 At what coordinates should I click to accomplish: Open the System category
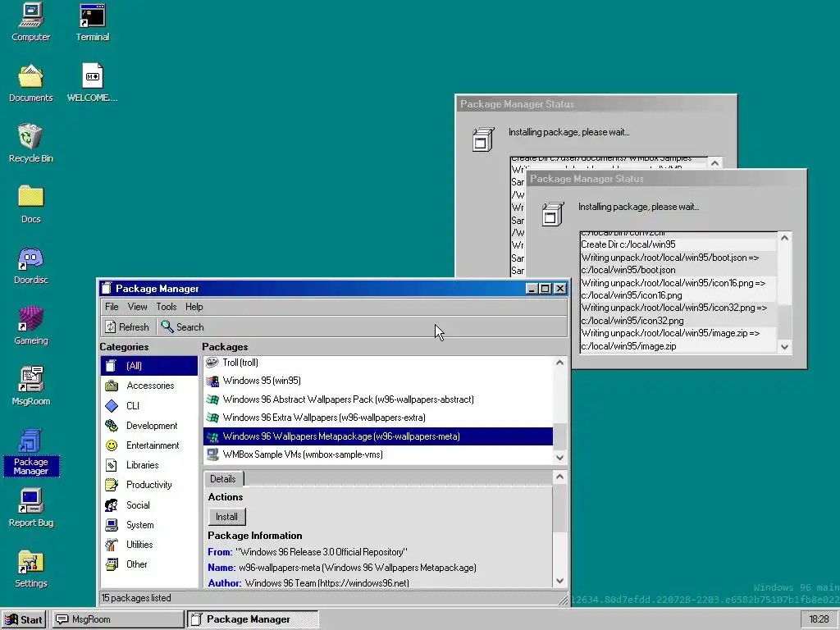pyautogui.click(x=149, y=524)
